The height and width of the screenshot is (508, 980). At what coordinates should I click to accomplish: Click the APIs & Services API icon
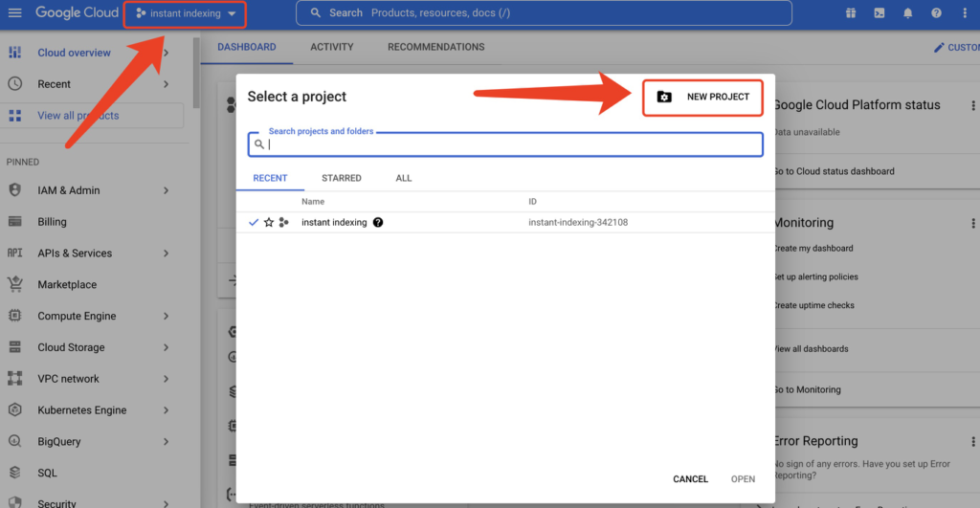point(15,254)
